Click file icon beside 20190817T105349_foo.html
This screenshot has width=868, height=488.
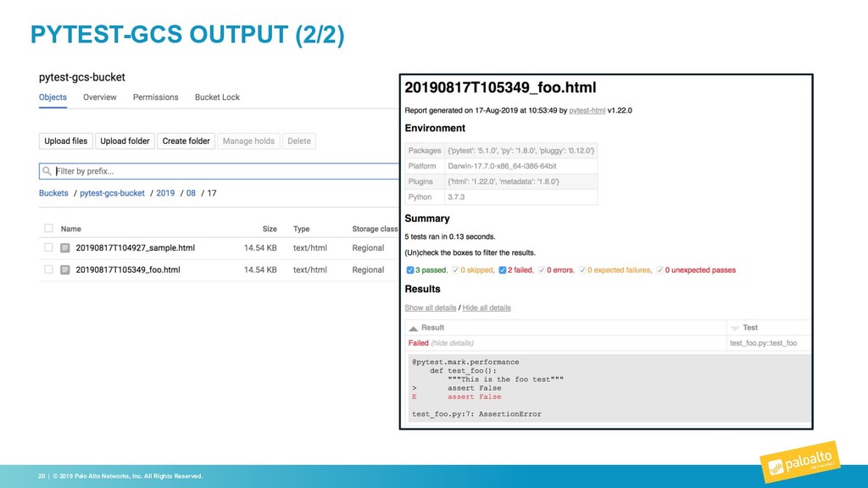coord(64,270)
